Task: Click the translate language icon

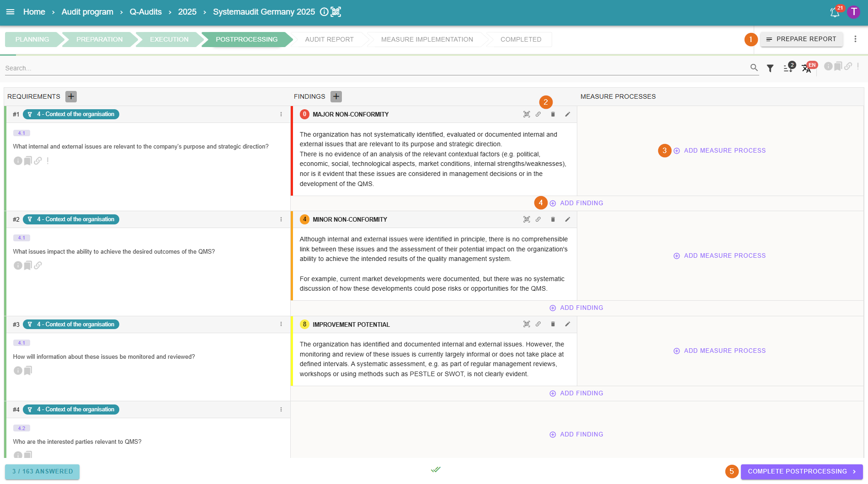Action: (x=807, y=68)
